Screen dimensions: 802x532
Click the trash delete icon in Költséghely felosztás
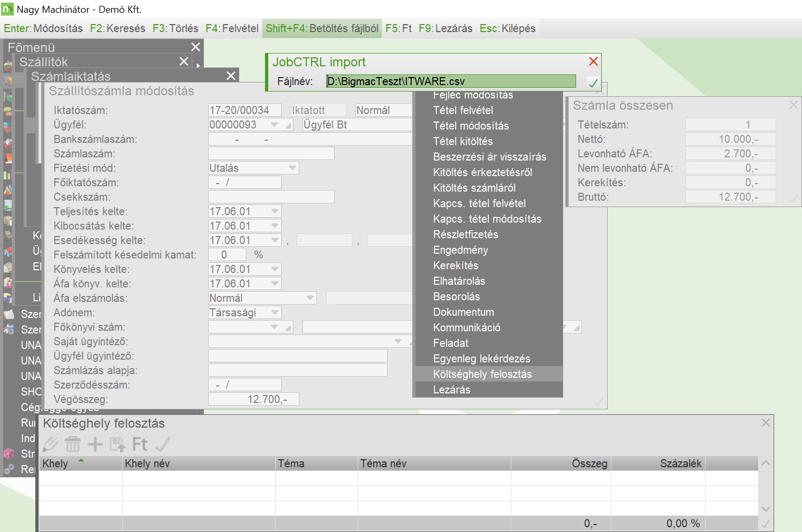tap(73, 444)
